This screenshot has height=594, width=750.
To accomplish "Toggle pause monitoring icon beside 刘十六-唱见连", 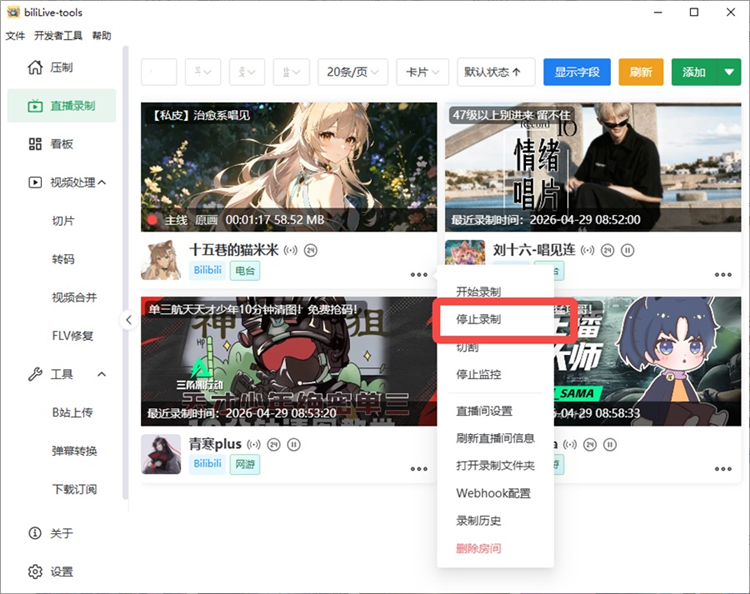I will click(628, 250).
